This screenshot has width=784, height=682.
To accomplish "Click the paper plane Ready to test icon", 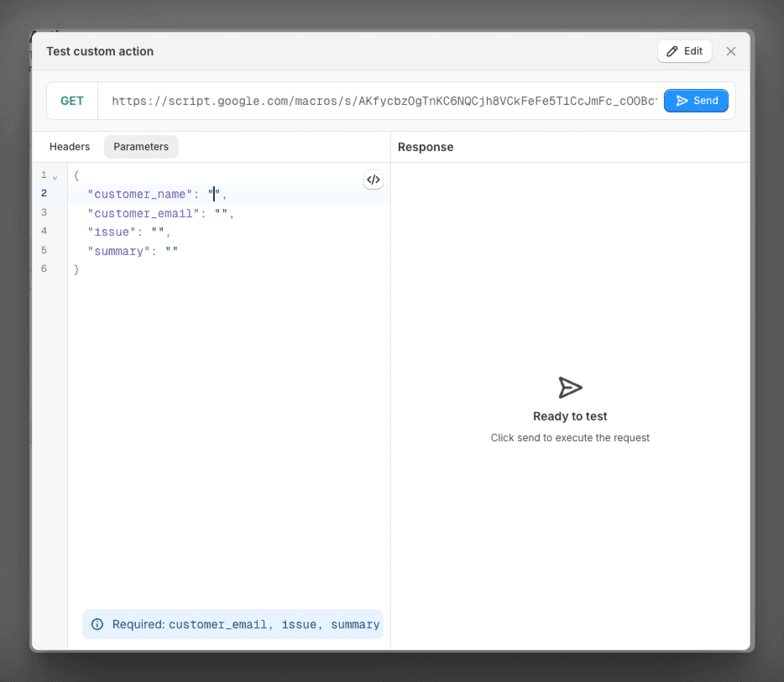I will pyautogui.click(x=570, y=388).
